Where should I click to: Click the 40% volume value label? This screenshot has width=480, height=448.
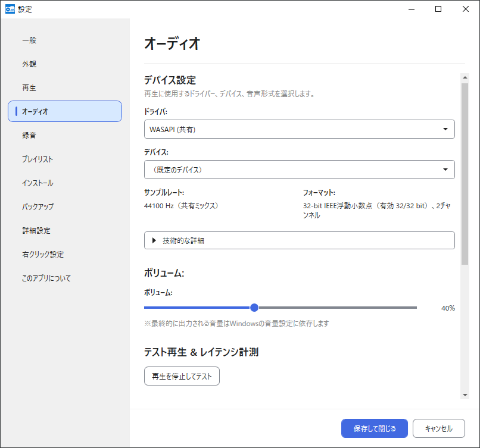448,308
